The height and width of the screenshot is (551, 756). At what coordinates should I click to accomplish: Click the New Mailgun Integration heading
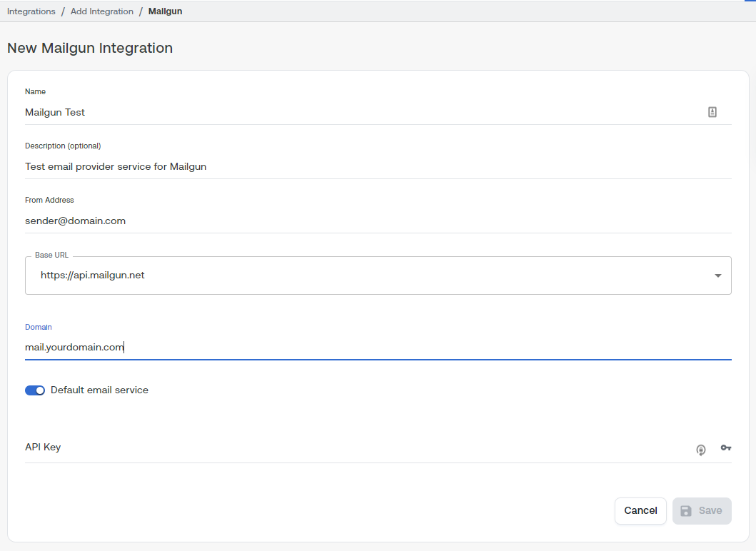pyautogui.click(x=90, y=48)
